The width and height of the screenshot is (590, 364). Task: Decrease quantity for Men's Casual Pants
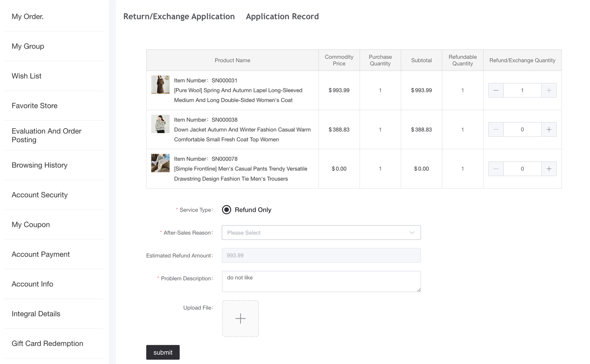point(496,169)
